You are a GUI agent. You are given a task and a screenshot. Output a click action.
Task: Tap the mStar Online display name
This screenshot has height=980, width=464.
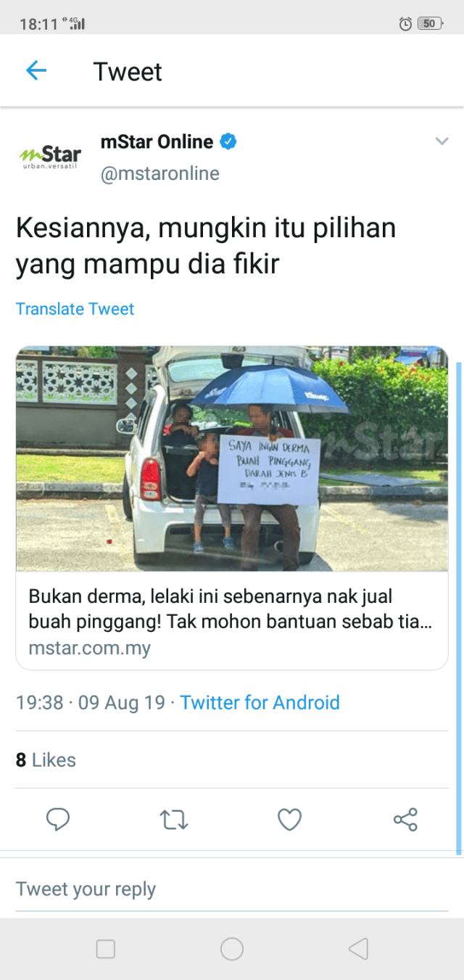[157, 141]
